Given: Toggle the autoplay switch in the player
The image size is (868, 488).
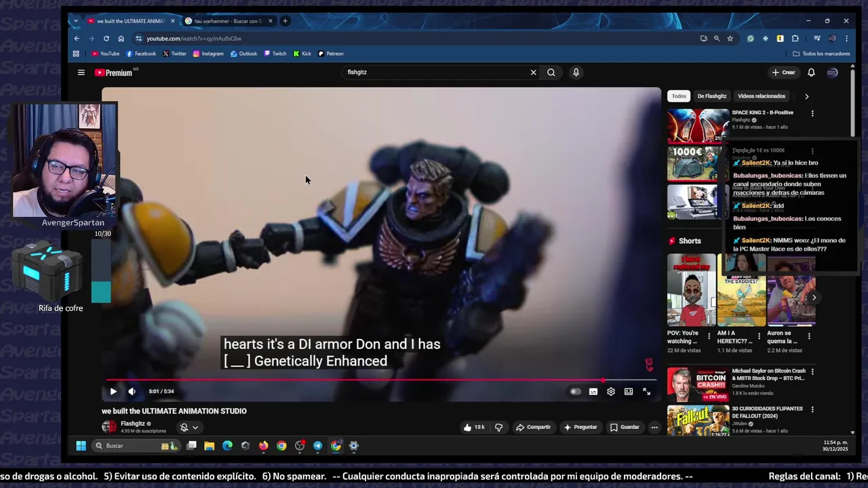Looking at the screenshot, I should point(575,391).
